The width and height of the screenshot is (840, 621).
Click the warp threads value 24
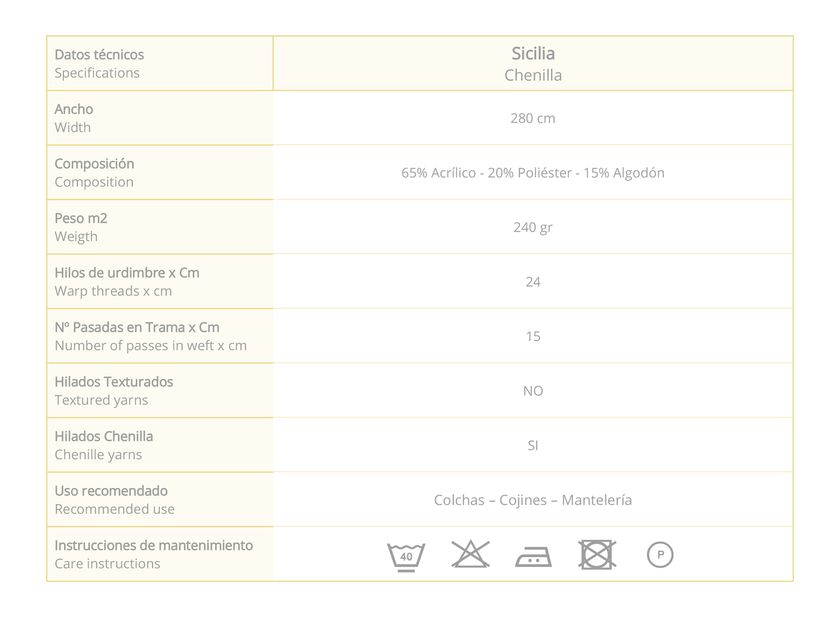pos(533,282)
